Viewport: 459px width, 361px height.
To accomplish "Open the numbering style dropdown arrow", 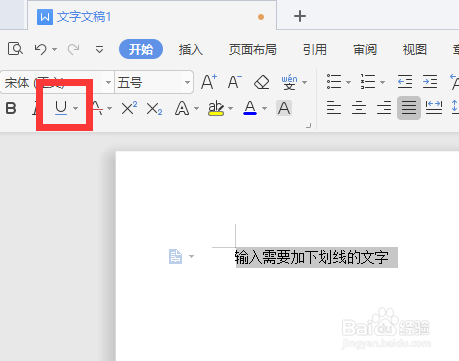I will (x=382, y=82).
